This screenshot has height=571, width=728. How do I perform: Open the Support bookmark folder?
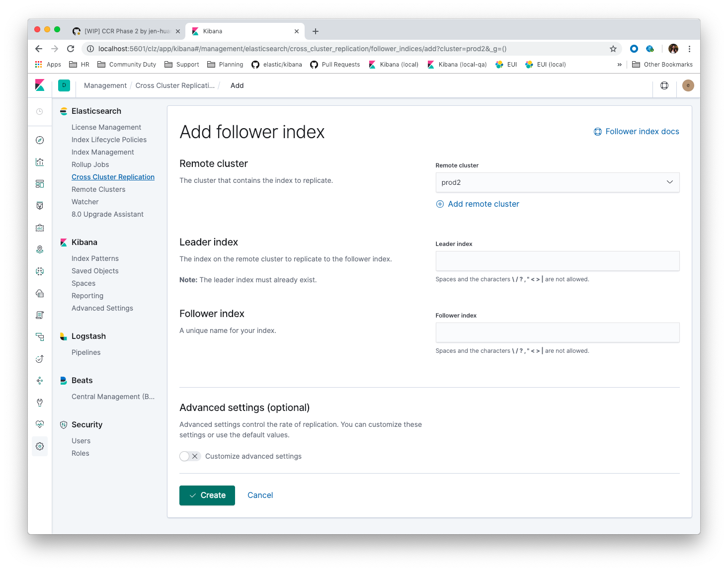pos(182,65)
